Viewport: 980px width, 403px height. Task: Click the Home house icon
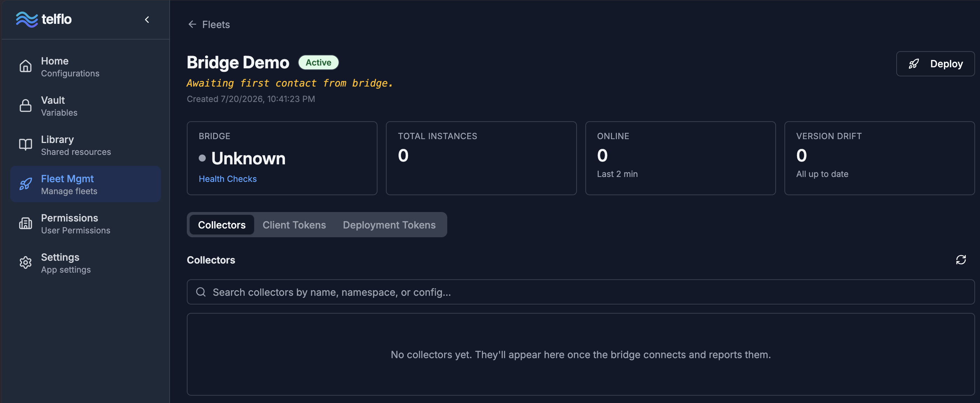(26, 66)
